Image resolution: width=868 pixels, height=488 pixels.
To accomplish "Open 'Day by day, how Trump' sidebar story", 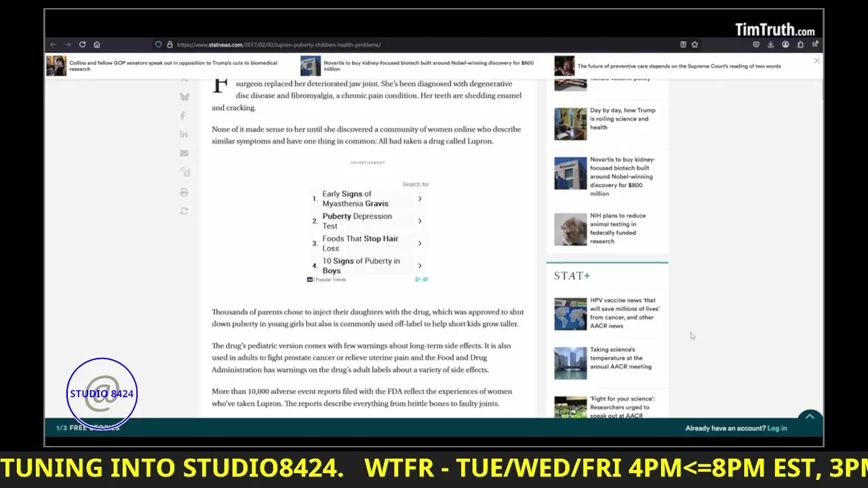I will point(623,119).
